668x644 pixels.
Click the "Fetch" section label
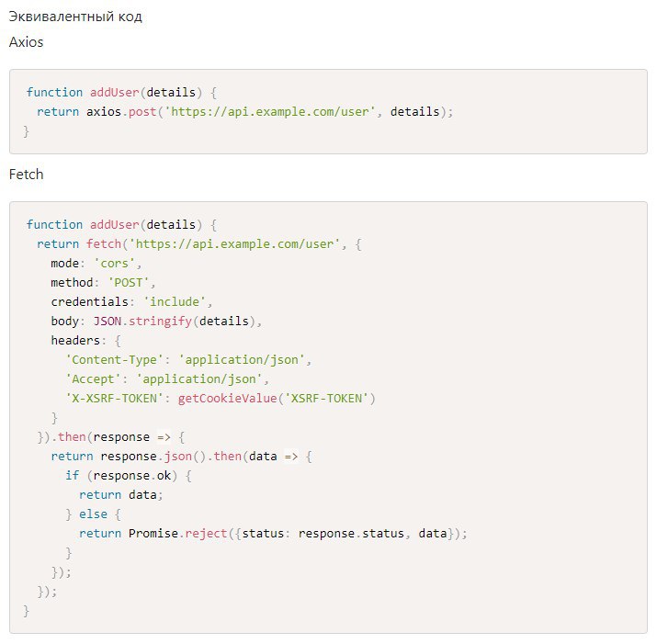pos(26,174)
